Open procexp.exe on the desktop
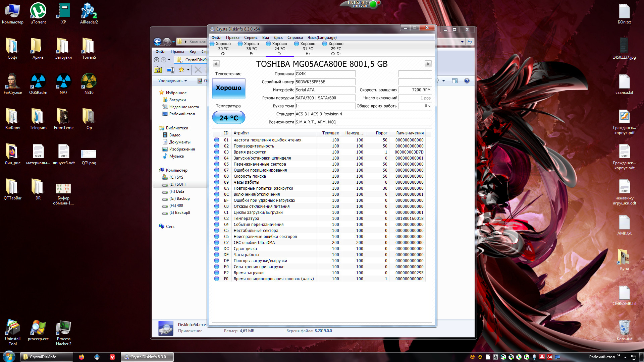This screenshot has height=362, width=644. point(38,330)
